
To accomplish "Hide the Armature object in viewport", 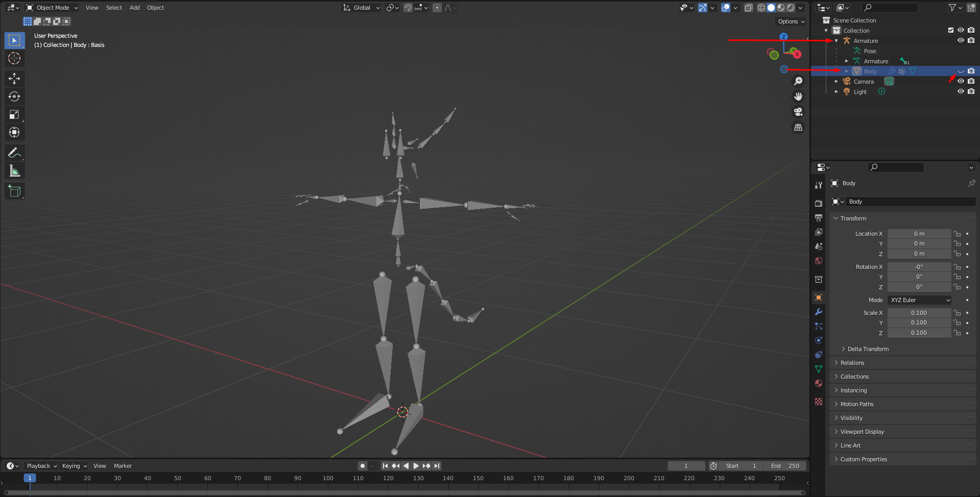I will coord(961,41).
